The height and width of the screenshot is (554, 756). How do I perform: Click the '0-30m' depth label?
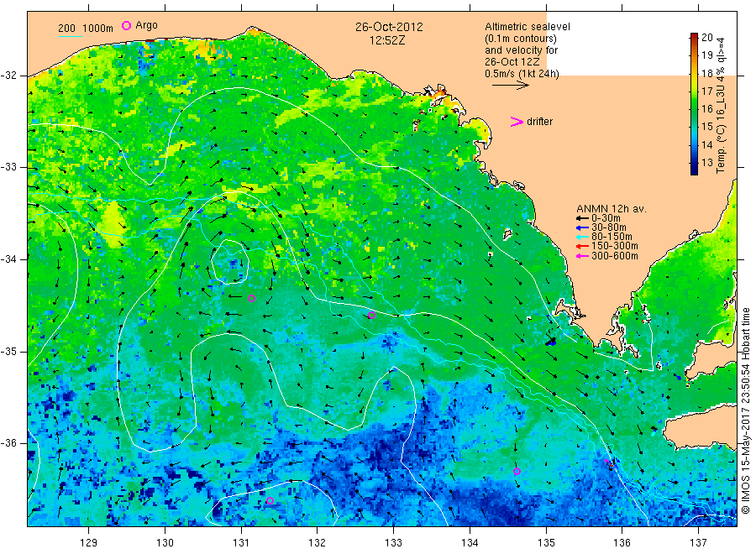(606, 218)
